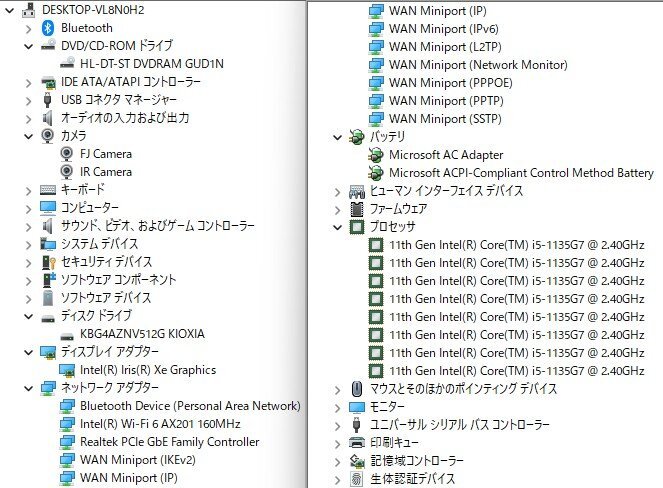The width and height of the screenshot is (663, 488).
Task: Collapse the プロセッサ category
Action: (x=337, y=227)
